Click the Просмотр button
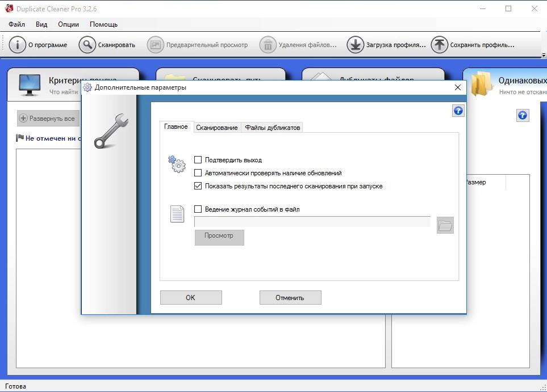The height and width of the screenshot is (392, 547). click(219, 238)
